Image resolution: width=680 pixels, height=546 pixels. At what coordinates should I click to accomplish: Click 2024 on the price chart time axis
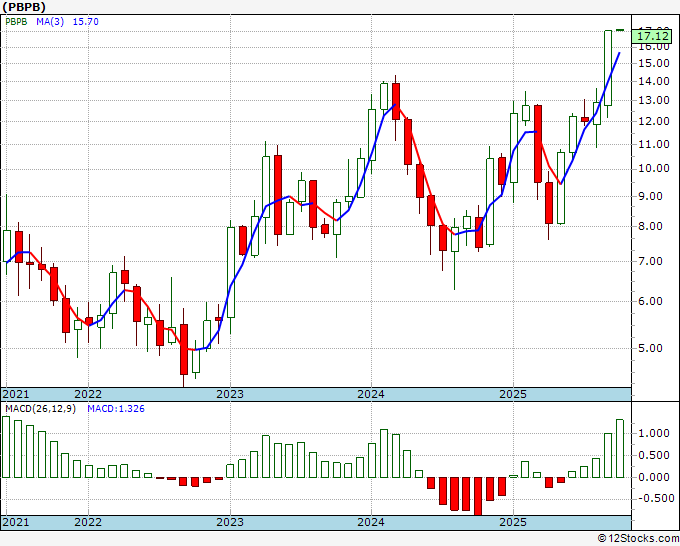[x=371, y=394]
